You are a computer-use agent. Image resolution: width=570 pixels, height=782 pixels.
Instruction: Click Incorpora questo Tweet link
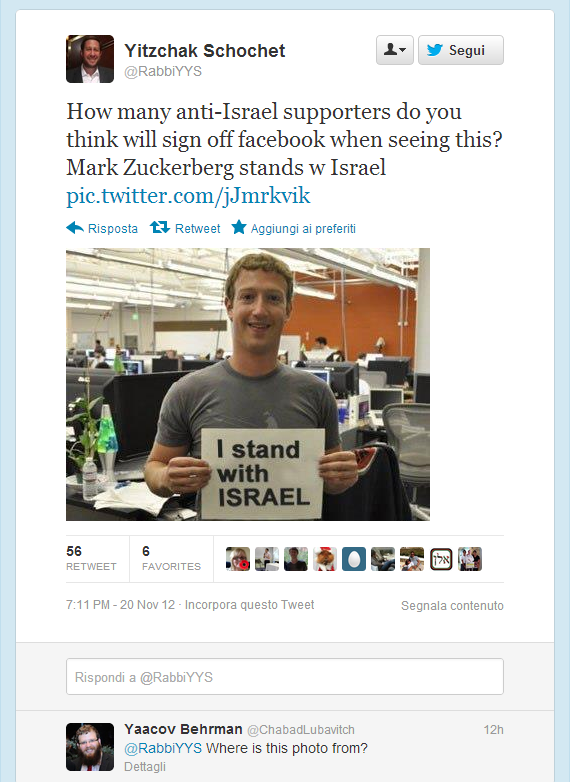click(249, 605)
